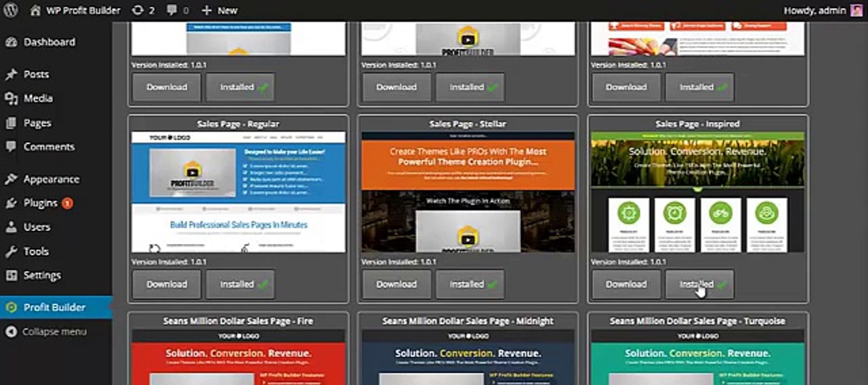Click Download in top-left template card
The width and height of the screenshot is (868, 385).
(x=167, y=87)
